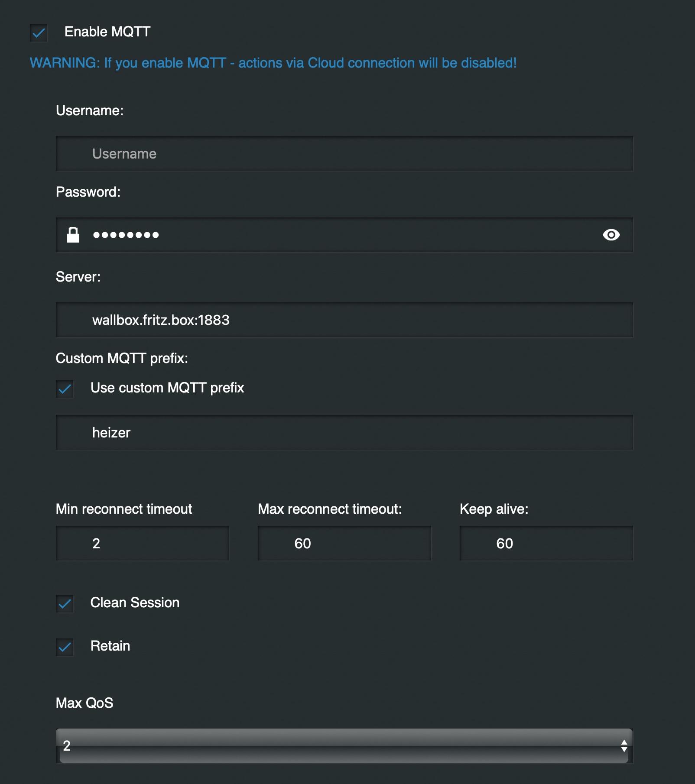Click the Retain label text
Image resolution: width=695 pixels, height=784 pixels.
coord(110,646)
